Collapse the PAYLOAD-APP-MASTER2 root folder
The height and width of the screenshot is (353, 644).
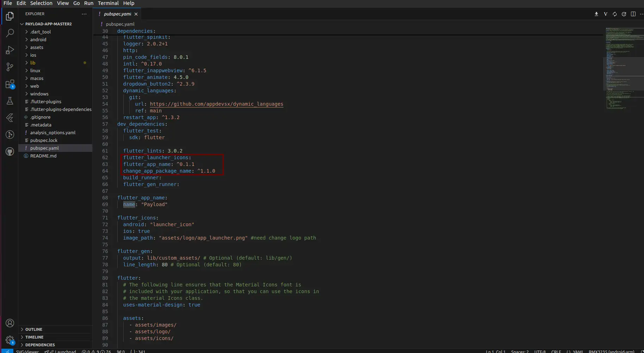pos(55,24)
